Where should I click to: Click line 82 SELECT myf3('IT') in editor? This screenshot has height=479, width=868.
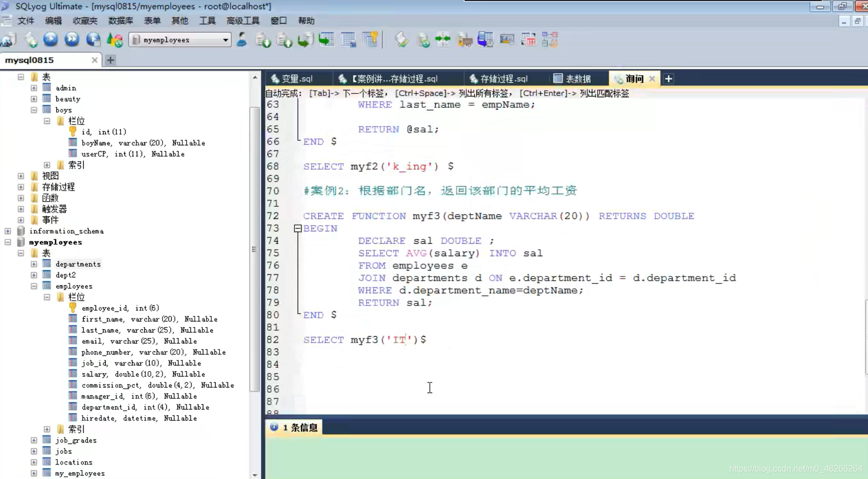[x=365, y=340]
